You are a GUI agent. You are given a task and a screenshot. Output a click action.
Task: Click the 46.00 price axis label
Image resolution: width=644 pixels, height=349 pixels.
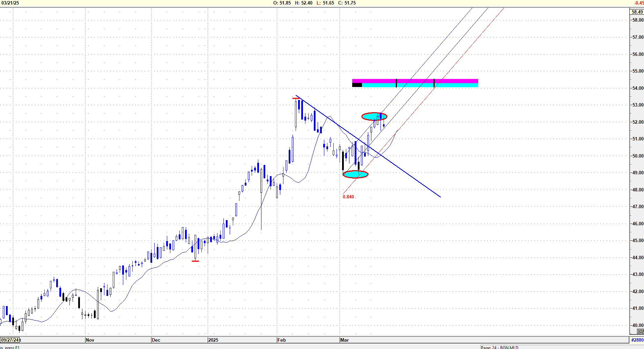click(x=638, y=224)
